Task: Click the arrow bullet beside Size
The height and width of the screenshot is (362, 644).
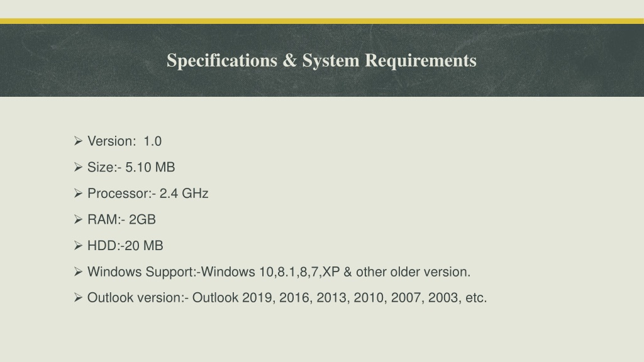Action: [79, 167]
